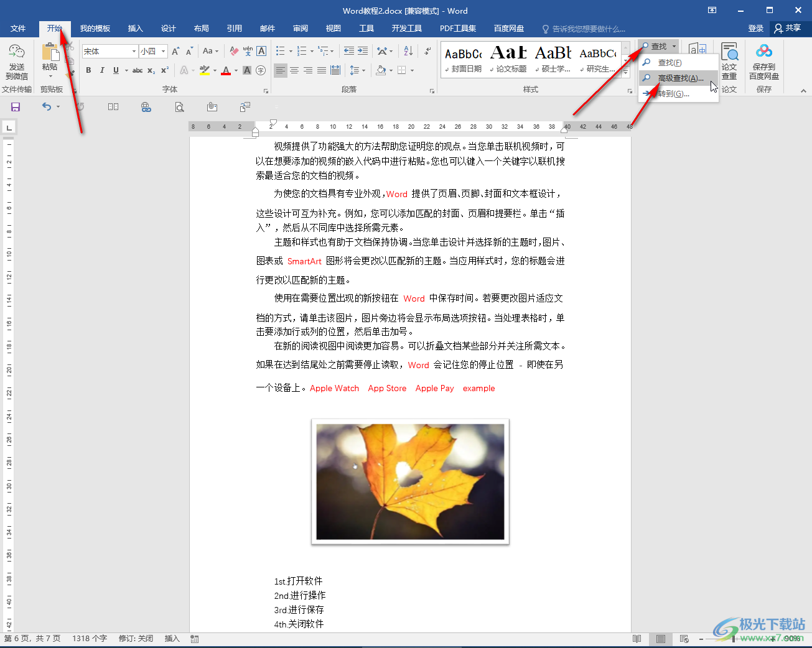Apply yellow text highlight color
The height and width of the screenshot is (648, 812).
tap(205, 70)
